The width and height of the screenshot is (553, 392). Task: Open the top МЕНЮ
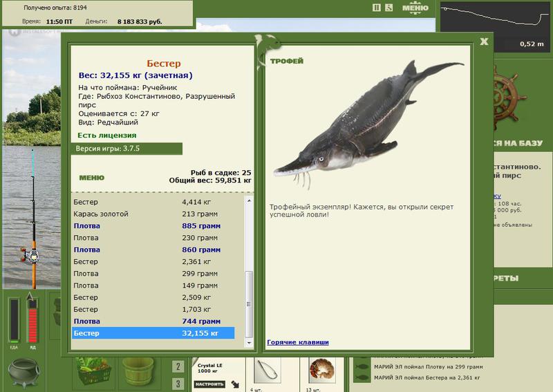click(415, 8)
